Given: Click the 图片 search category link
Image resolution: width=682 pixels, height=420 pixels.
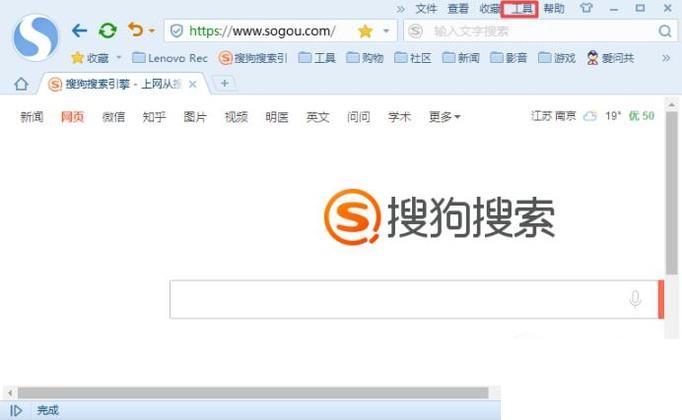Looking at the screenshot, I should click(x=195, y=117).
